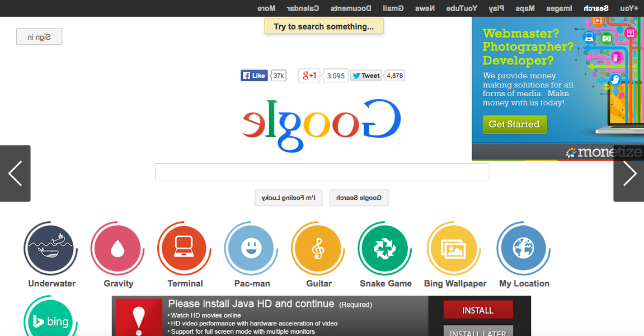
Task: Toggle the Facebook Like button
Action: (x=254, y=75)
